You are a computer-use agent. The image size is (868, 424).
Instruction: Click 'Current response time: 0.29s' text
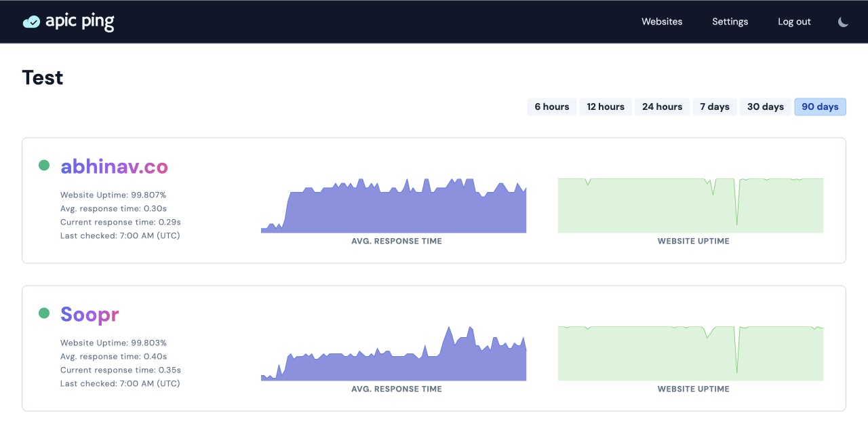point(121,222)
